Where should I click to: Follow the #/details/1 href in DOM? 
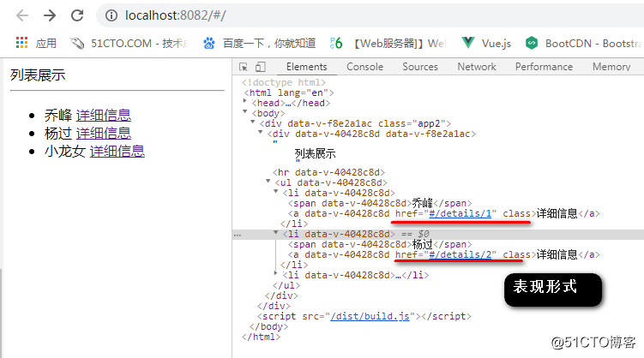click(460, 213)
